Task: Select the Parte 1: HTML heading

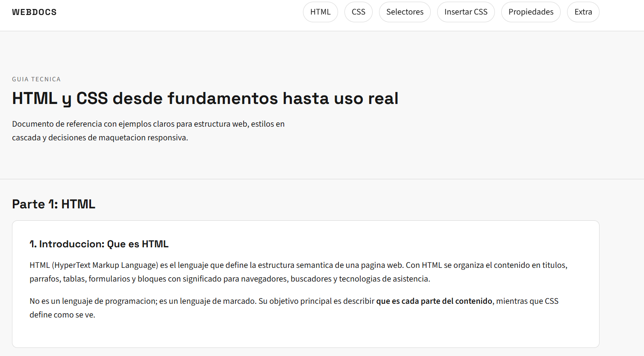Action: (x=53, y=204)
